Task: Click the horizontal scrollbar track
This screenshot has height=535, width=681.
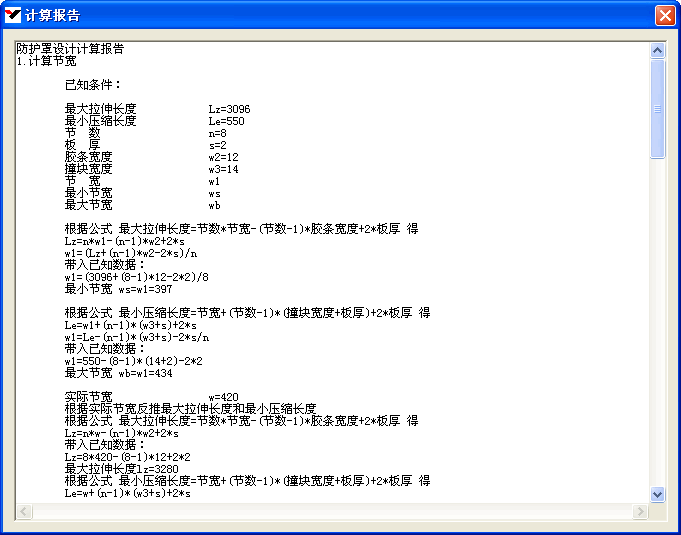Action: coord(330,511)
